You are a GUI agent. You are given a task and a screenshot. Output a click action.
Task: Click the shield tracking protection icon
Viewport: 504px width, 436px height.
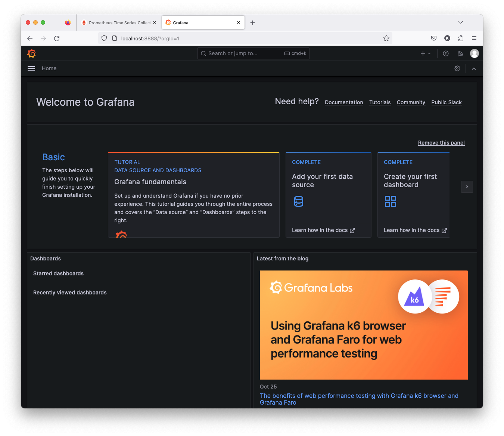pyautogui.click(x=104, y=38)
